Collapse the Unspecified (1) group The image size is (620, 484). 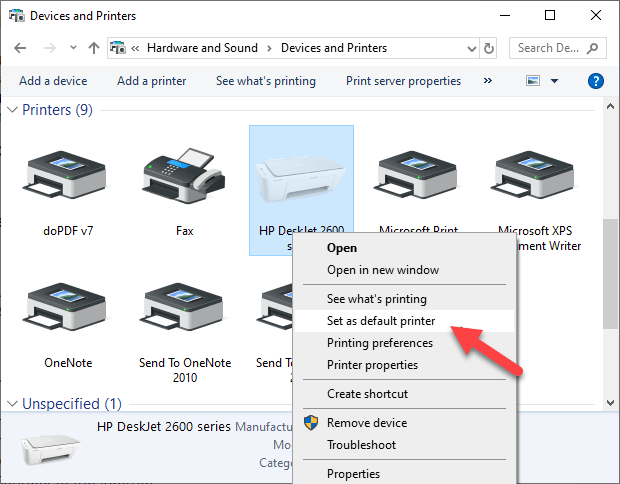point(13,403)
